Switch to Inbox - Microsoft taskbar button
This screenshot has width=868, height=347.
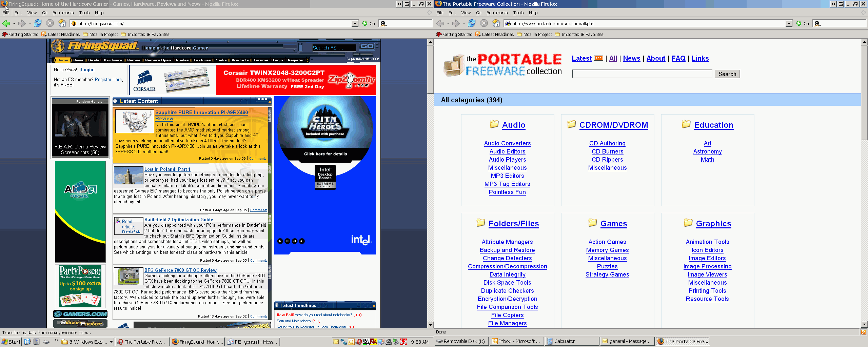coord(517,341)
